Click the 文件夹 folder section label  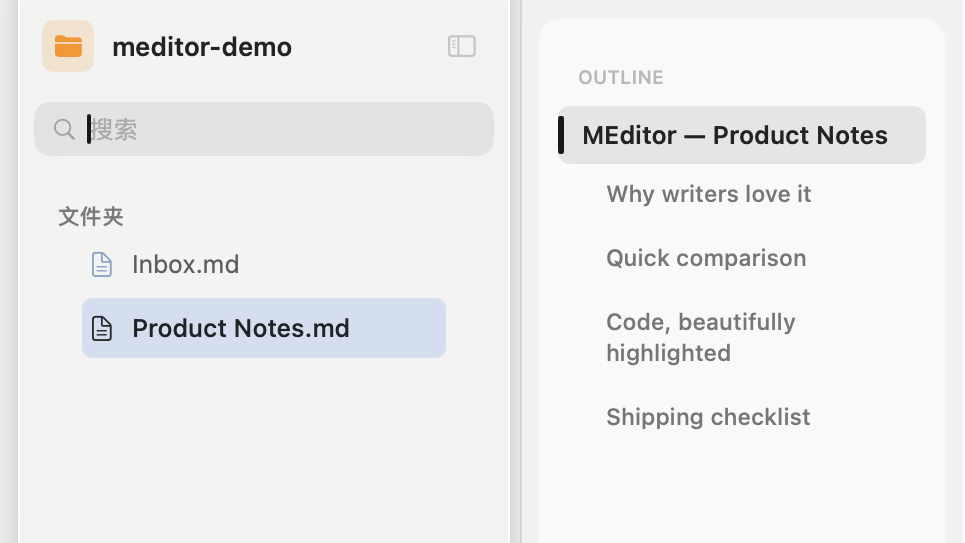tap(91, 217)
